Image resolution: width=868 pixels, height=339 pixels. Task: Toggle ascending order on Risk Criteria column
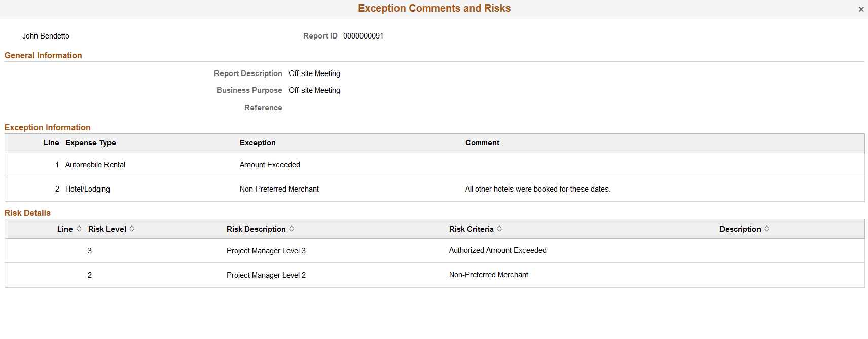[x=500, y=229]
